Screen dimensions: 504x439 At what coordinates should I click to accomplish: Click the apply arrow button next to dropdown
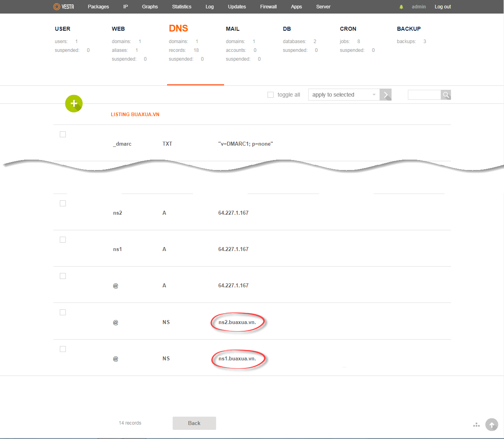(386, 95)
